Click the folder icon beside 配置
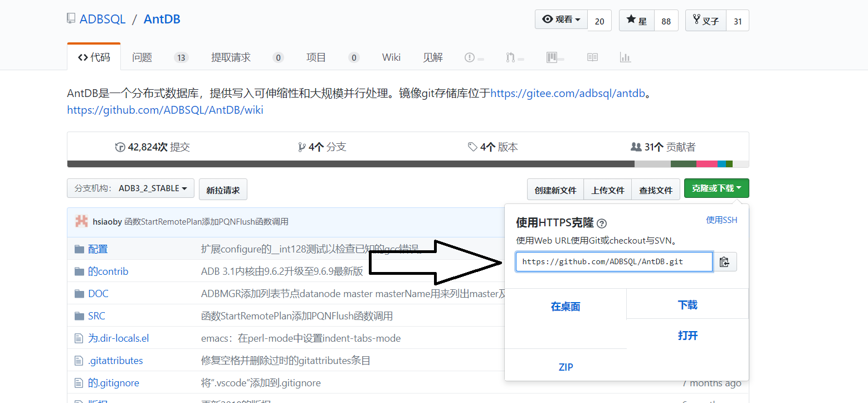This screenshot has width=868, height=403. point(79,249)
